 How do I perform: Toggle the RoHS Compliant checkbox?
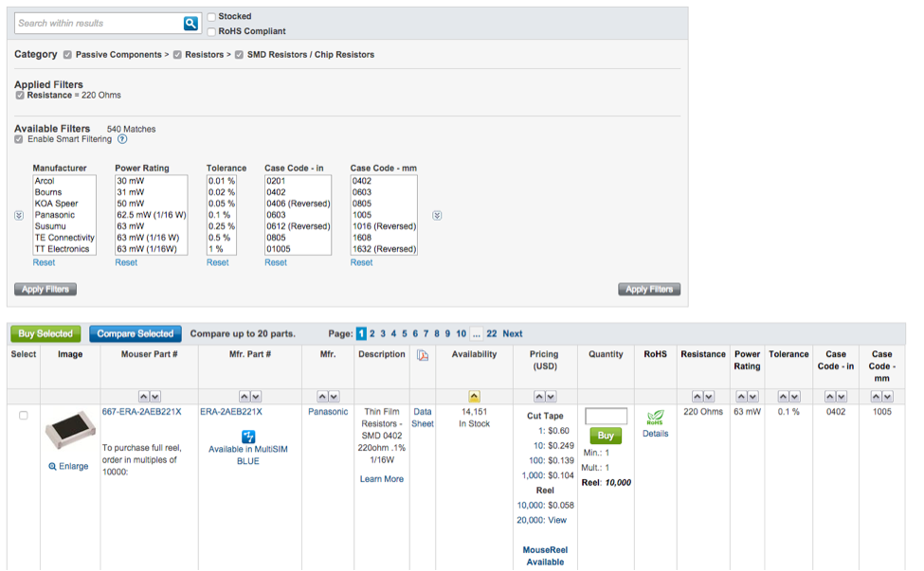coord(210,31)
